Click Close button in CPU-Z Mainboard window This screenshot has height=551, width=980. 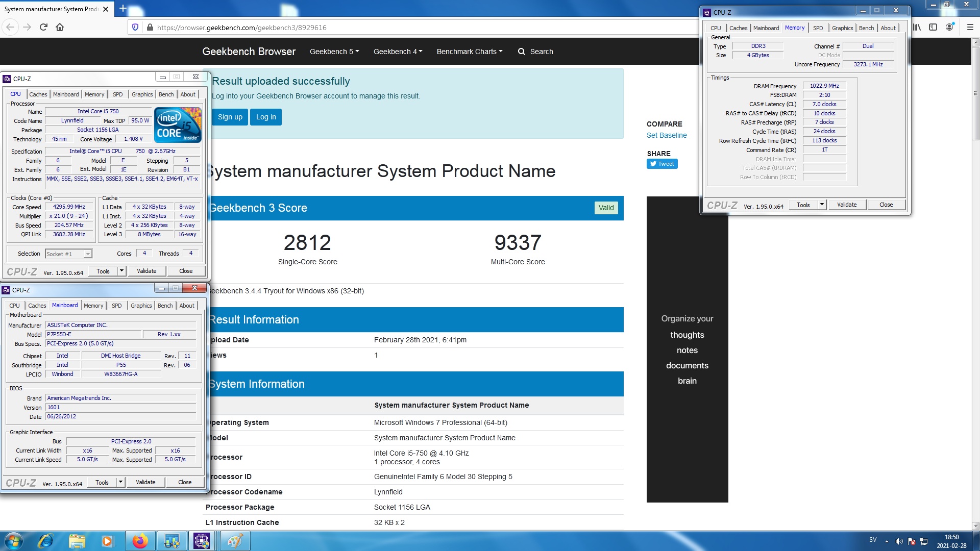pos(185,482)
